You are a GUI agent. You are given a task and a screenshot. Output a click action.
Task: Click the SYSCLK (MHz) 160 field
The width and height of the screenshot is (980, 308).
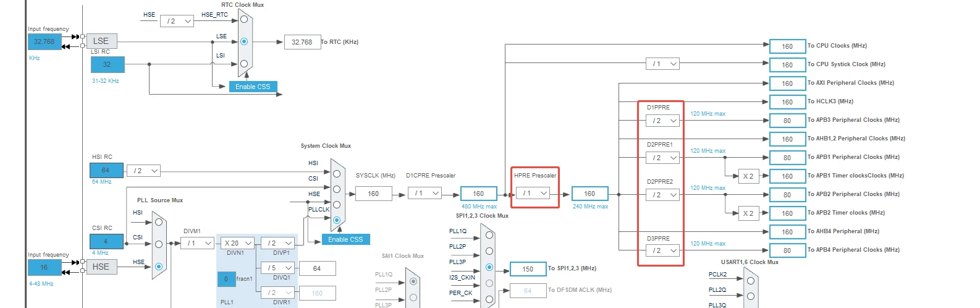[x=373, y=194]
